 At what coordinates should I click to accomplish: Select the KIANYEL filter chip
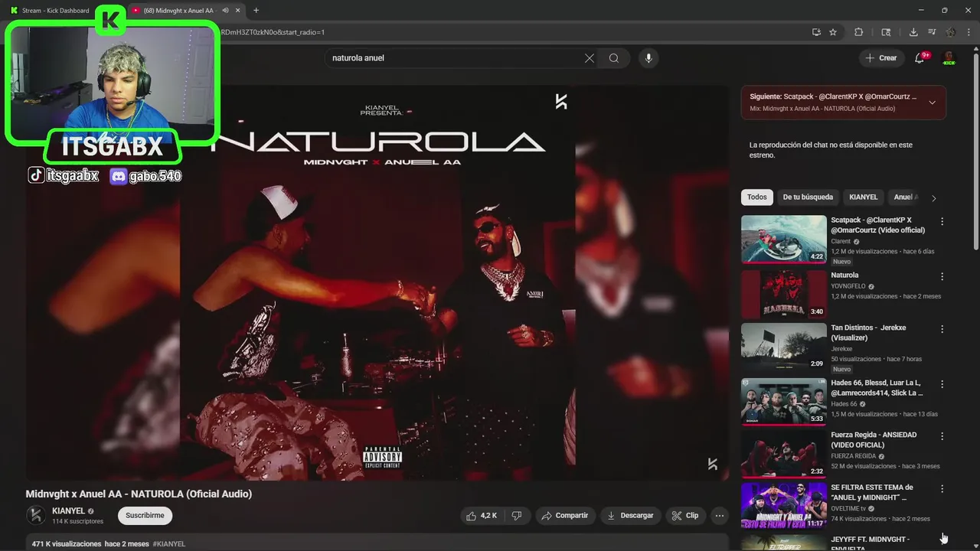click(x=864, y=197)
